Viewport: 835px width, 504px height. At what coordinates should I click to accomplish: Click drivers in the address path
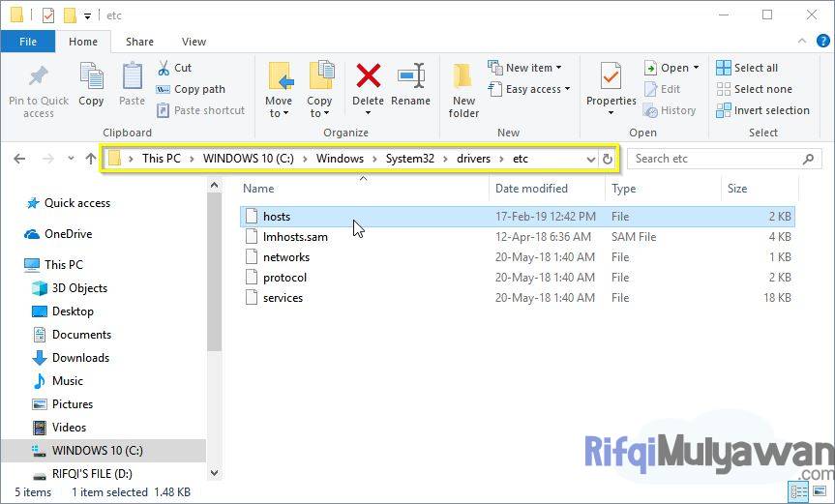tap(473, 159)
